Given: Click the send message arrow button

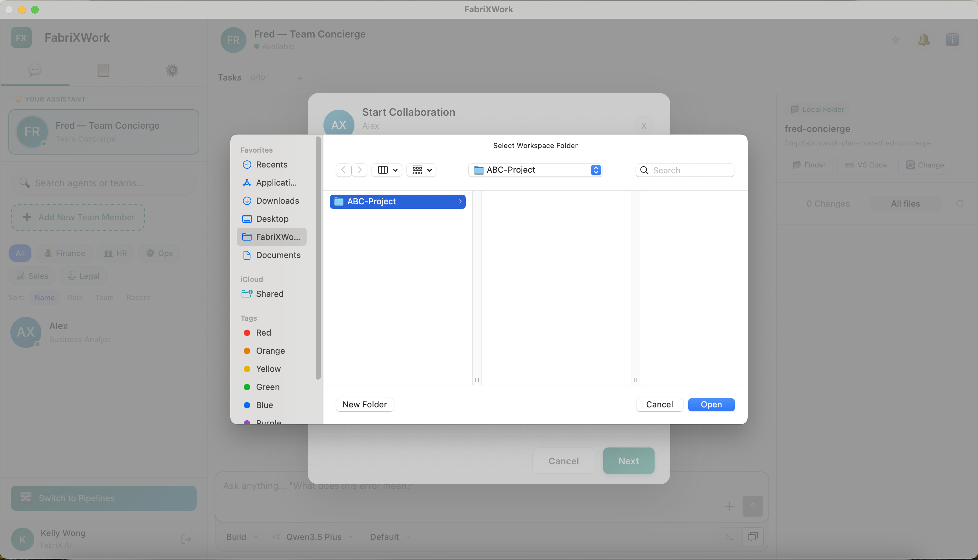Looking at the screenshot, I should coord(753,506).
